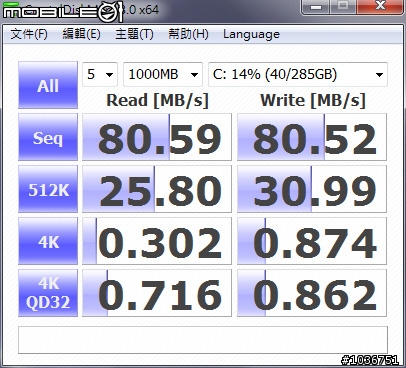Click the empty comment field at bottom
406x368 pixels.
tap(203, 340)
